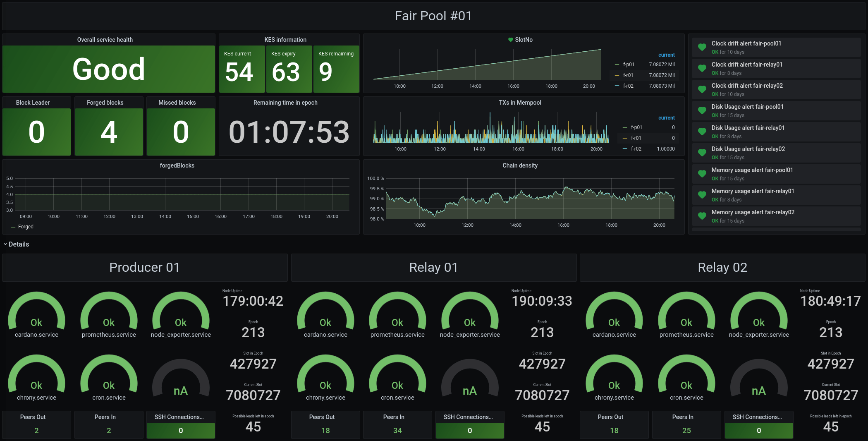
Task: Open the Missed blocks panel title menu
Action: (177, 103)
